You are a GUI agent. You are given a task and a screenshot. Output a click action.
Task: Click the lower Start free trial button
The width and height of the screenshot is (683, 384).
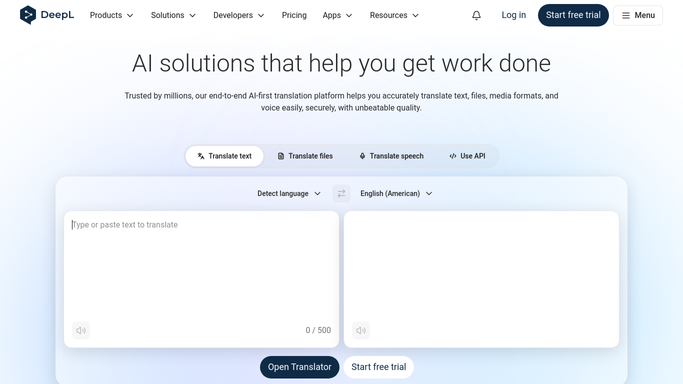(379, 367)
